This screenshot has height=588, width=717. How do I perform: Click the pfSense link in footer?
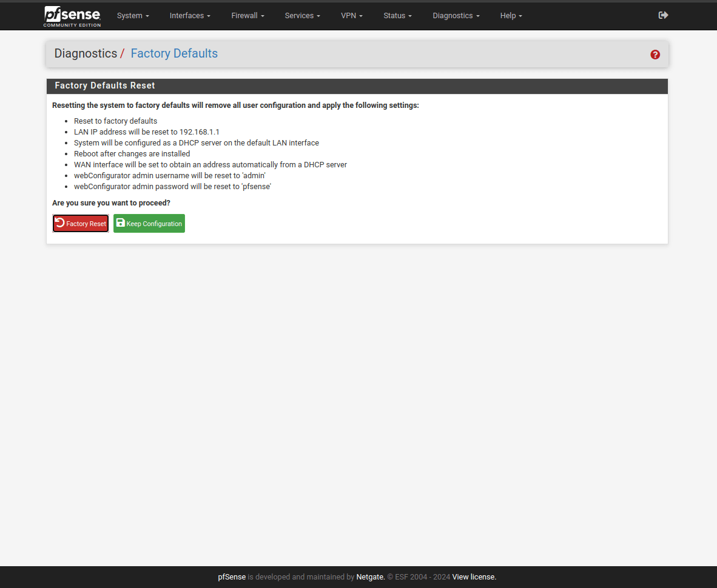(x=232, y=577)
